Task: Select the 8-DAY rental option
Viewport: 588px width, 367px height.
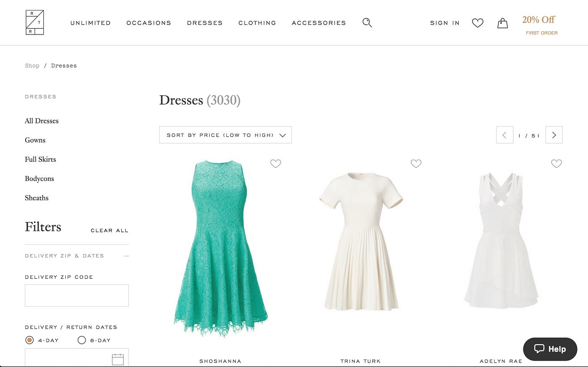Action: [x=81, y=340]
